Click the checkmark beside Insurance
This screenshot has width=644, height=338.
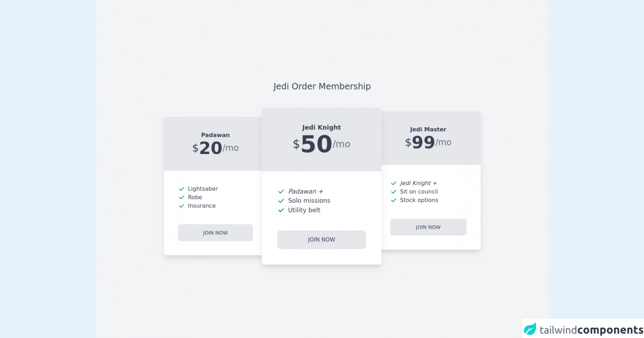(181, 206)
